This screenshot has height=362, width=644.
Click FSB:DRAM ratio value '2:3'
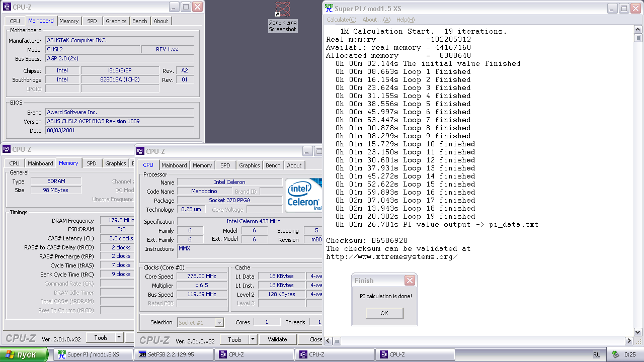[117, 229]
